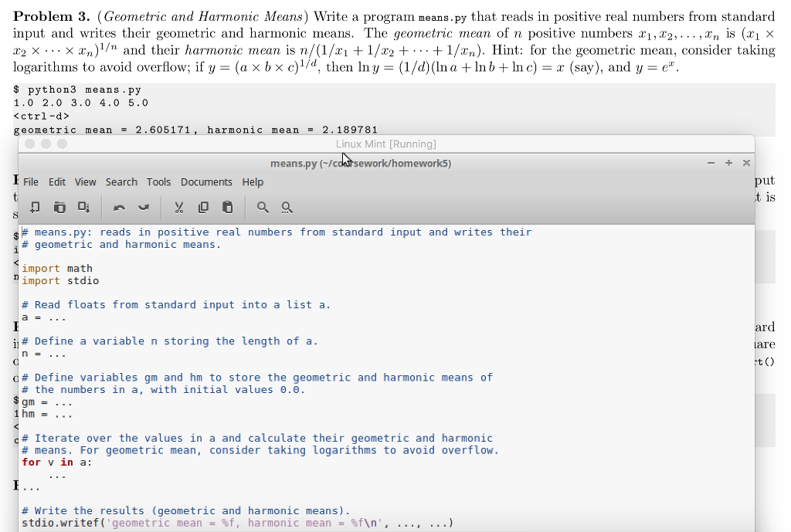Screen dimensions: 791x532
Task: Open the Documents menu
Action: point(206,182)
